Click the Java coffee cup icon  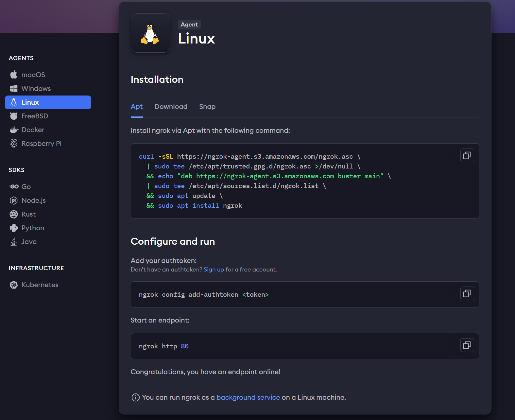14,242
